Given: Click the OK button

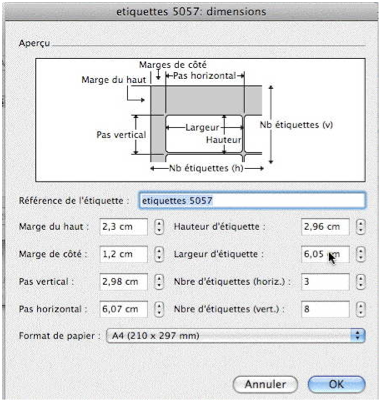Looking at the screenshot, I should (x=336, y=384).
